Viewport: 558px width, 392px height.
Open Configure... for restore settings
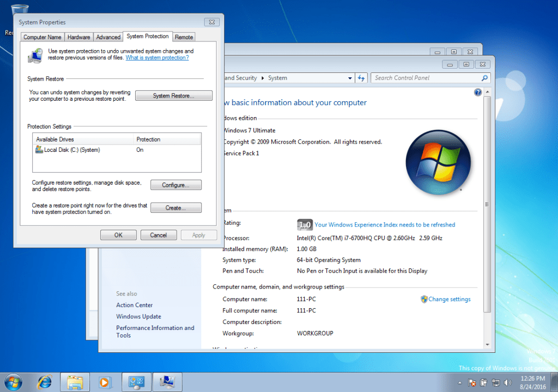coord(176,185)
